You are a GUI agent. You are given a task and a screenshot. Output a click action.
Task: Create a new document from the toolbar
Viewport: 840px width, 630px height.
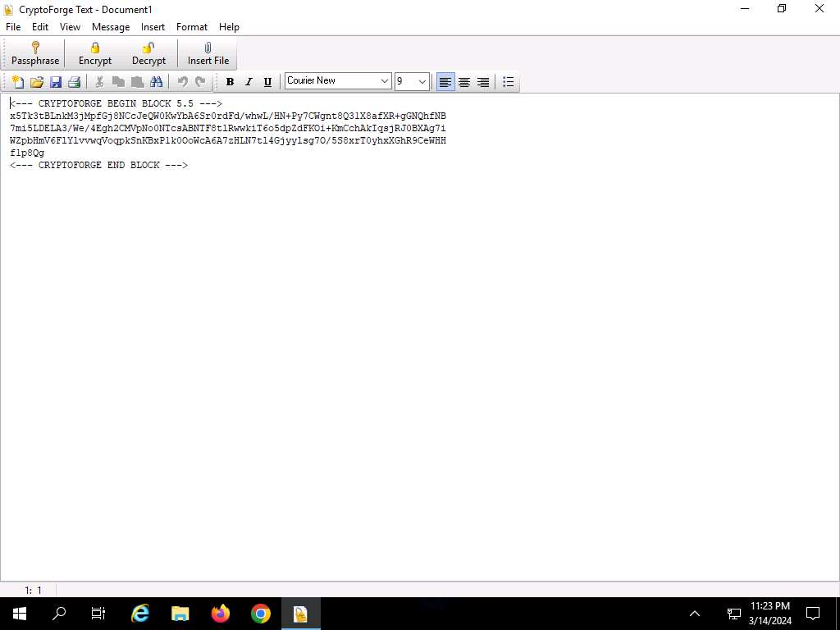(x=17, y=82)
